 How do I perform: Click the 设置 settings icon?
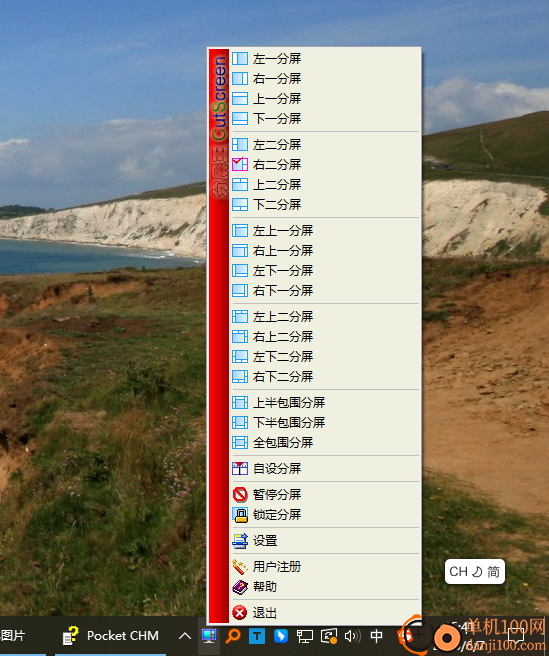click(240, 541)
